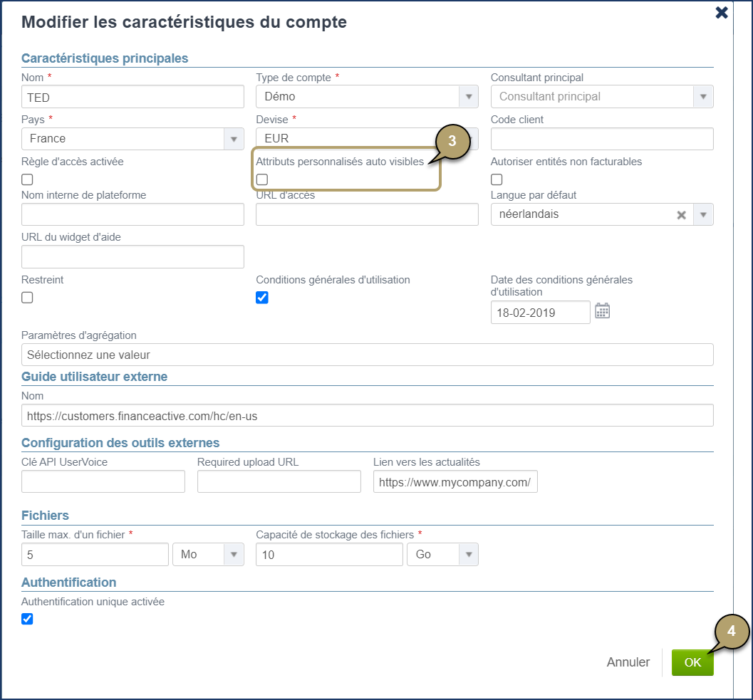Tick Autoriser entités non facturables checkbox
Viewport: 753px width, 700px height.
[x=497, y=179]
